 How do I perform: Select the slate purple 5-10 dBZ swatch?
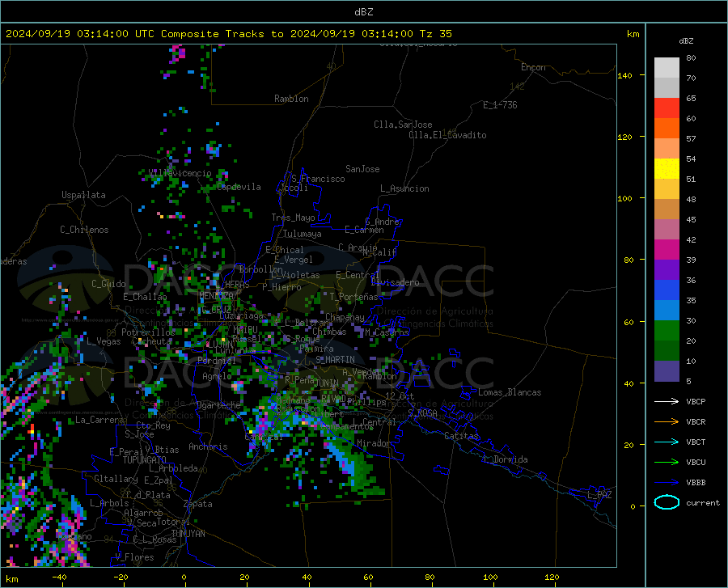point(667,371)
